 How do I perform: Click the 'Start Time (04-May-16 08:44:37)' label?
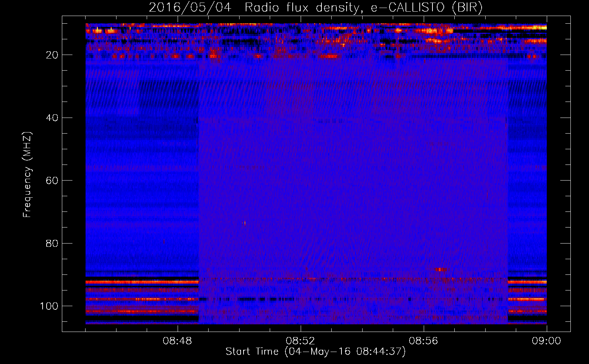(x=315, y=352)
